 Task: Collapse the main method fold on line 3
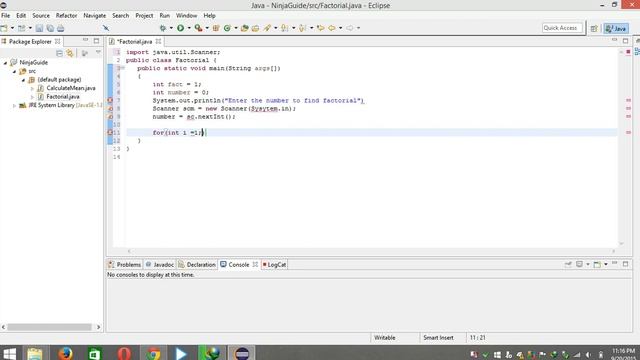(123, 68)
